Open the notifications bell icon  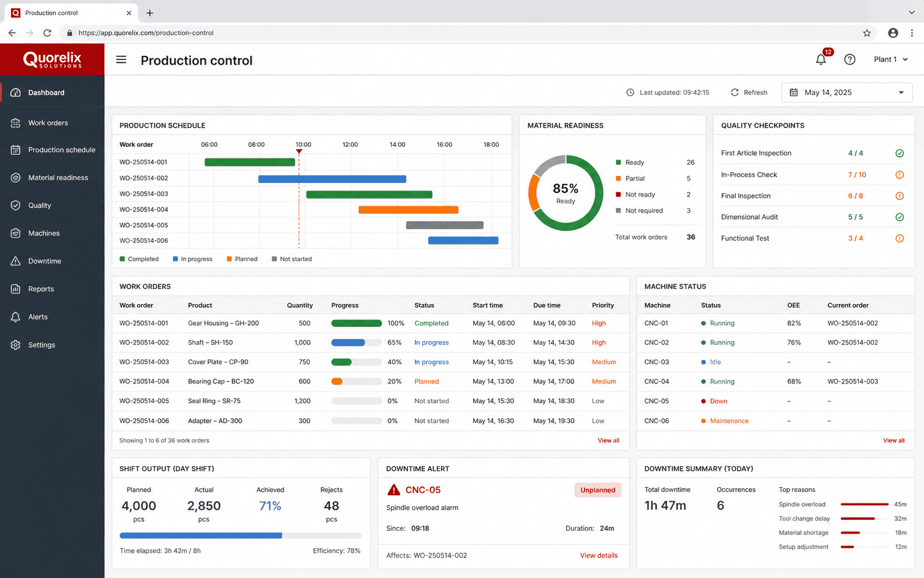821,59
